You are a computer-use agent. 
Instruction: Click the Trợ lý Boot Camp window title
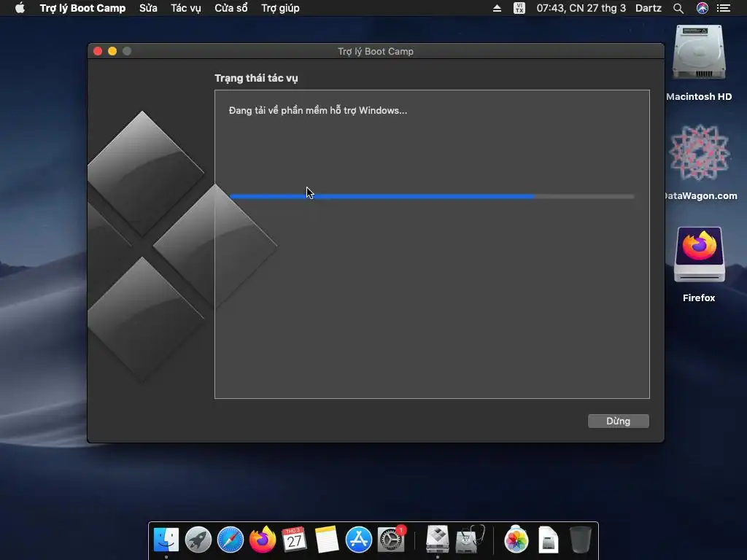[376, 52]
